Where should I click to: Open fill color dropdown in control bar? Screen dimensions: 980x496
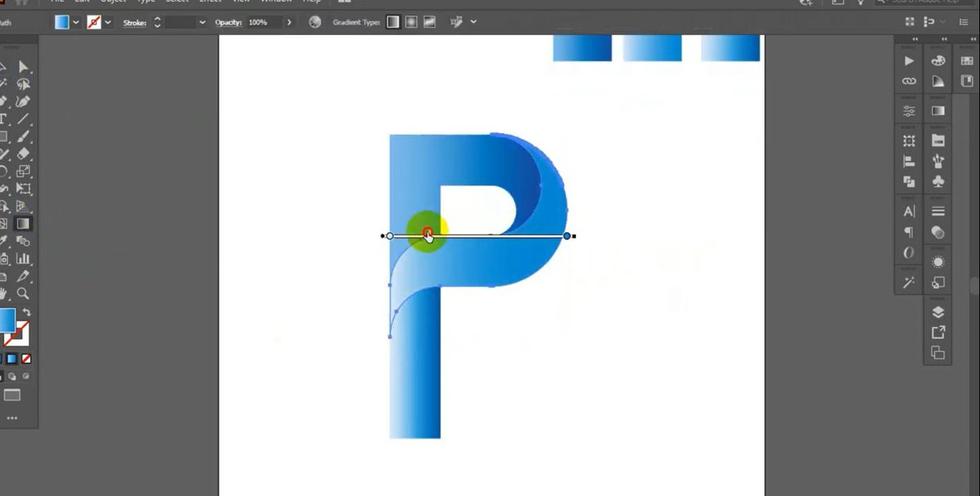76,22
